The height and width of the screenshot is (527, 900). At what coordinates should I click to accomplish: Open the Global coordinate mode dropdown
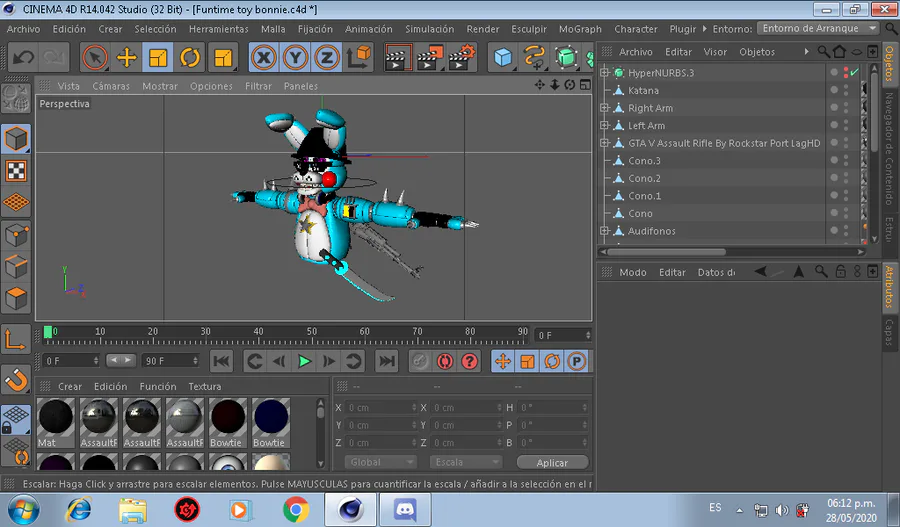381,462
